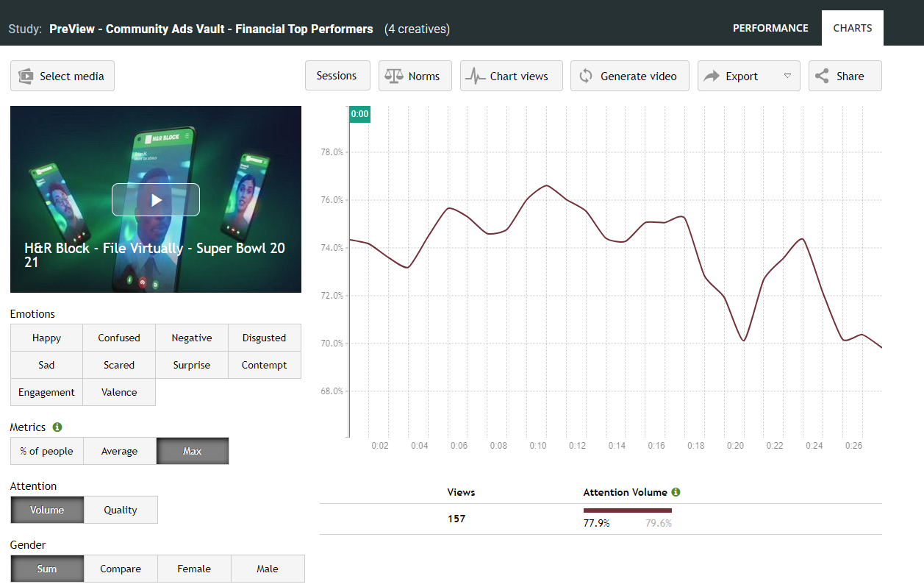924x587 pixels.
Task: Click the 0:20 time axis label
Action: coord(735,446)
